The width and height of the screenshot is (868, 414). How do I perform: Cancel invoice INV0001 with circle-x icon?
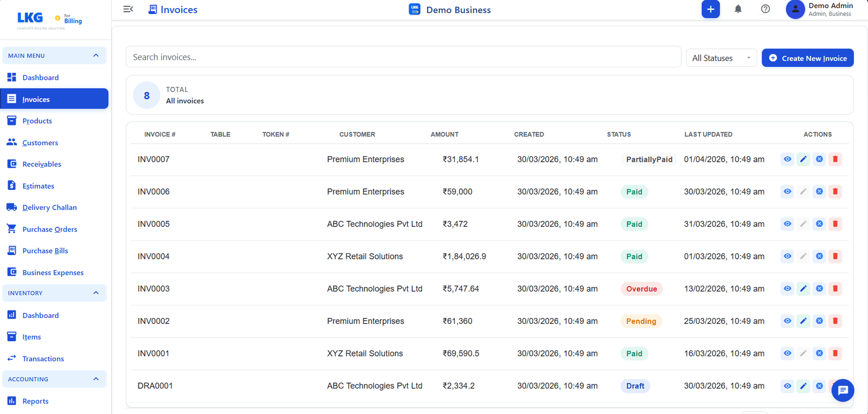click(x=819, y=353)
